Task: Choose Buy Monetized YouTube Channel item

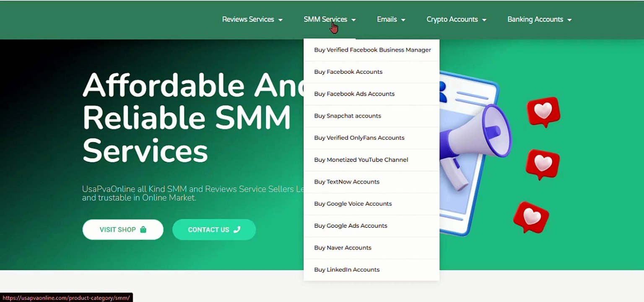Action: tap(371, 160)
